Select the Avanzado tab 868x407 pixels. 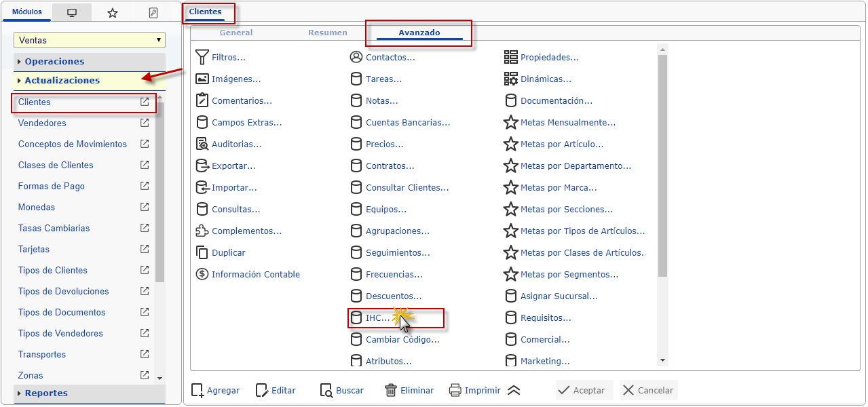[x=419, y=33]
